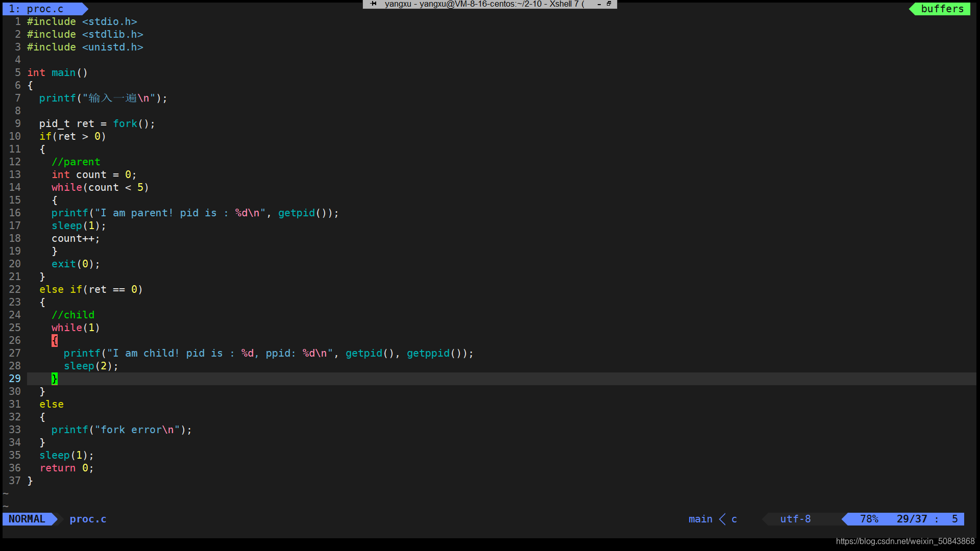Viewport: 980px width, 551px height.
Task: Click the green buffers label
Action: pos(942,9)
